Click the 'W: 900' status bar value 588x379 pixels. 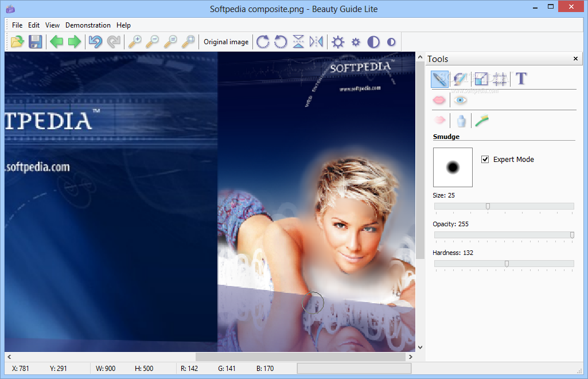106,369
